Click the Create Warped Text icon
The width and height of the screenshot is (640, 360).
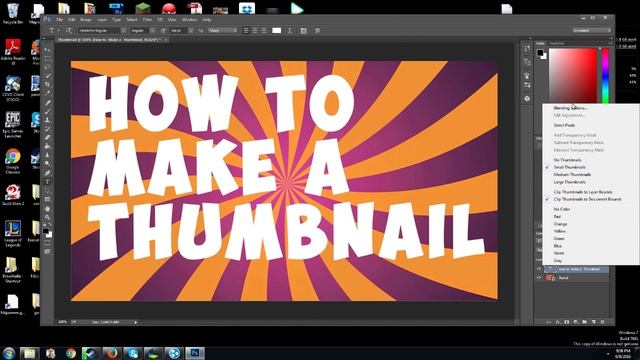[x=290, y=31]
